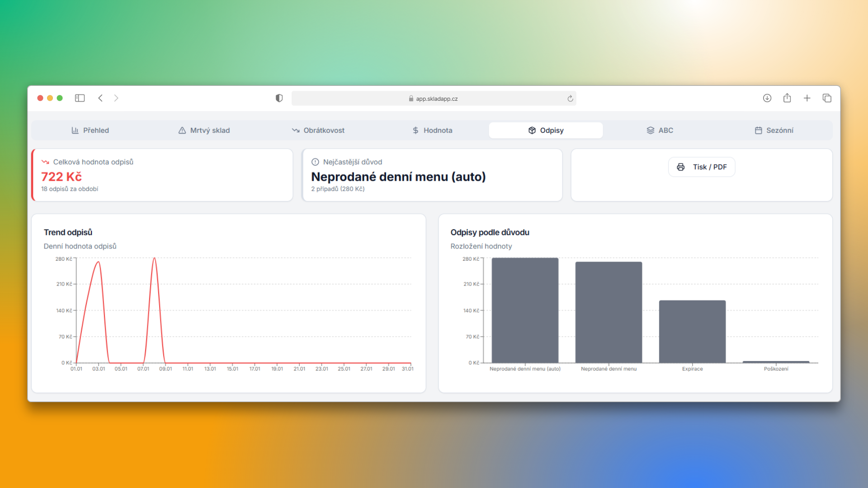Show the tab overview icon

pos(827,98)
